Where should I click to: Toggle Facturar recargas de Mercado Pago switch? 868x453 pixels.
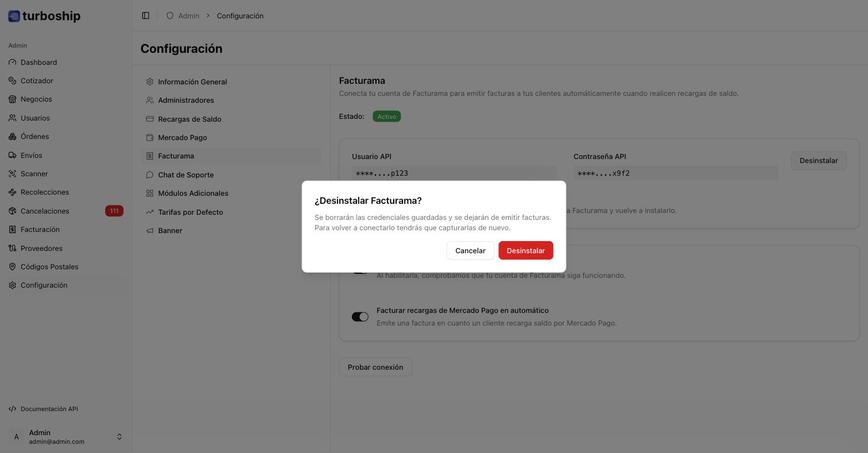click(360, 317)
